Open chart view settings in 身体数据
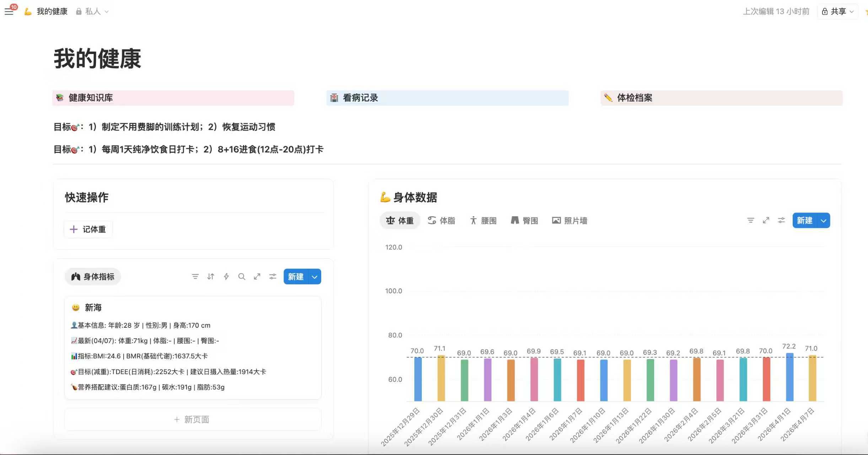This screenshot has height=455, width=868. 781,220
